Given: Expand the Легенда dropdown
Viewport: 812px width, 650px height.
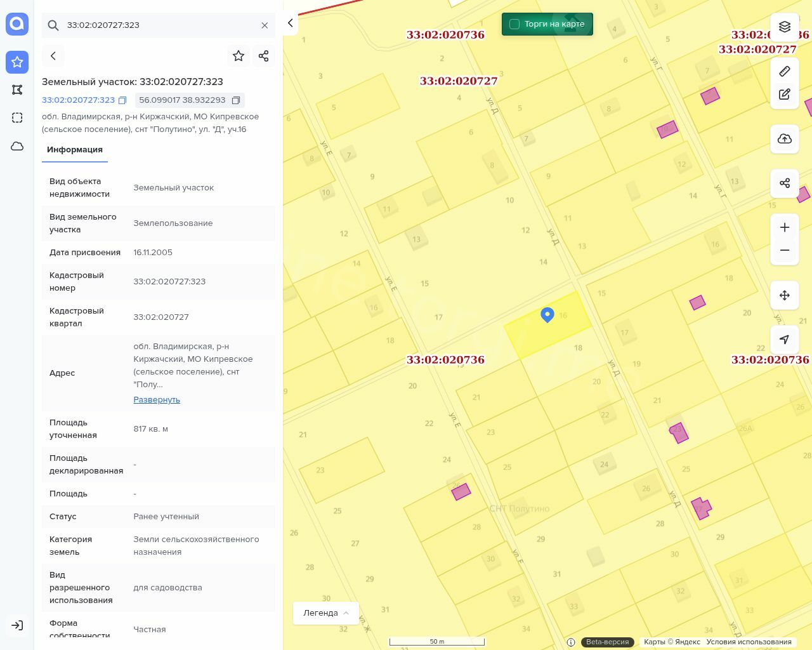Looking at the screenshot, I should 326,613.
